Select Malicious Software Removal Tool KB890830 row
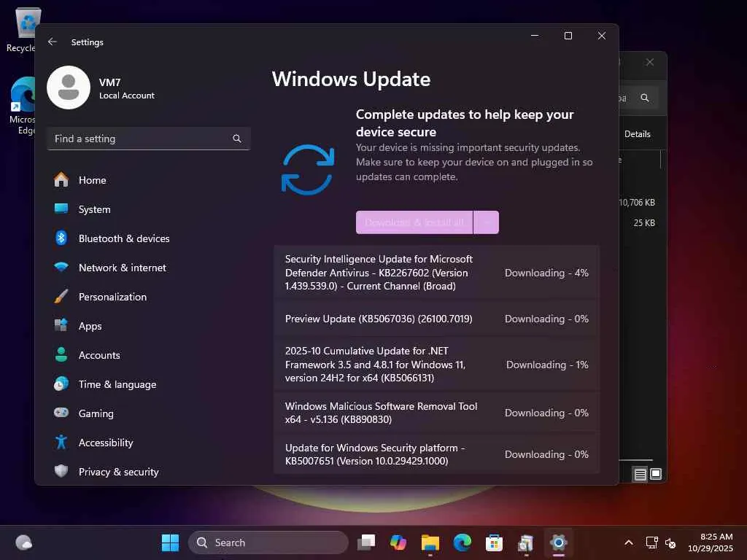747x560 pixels. (x=436, y=413)
